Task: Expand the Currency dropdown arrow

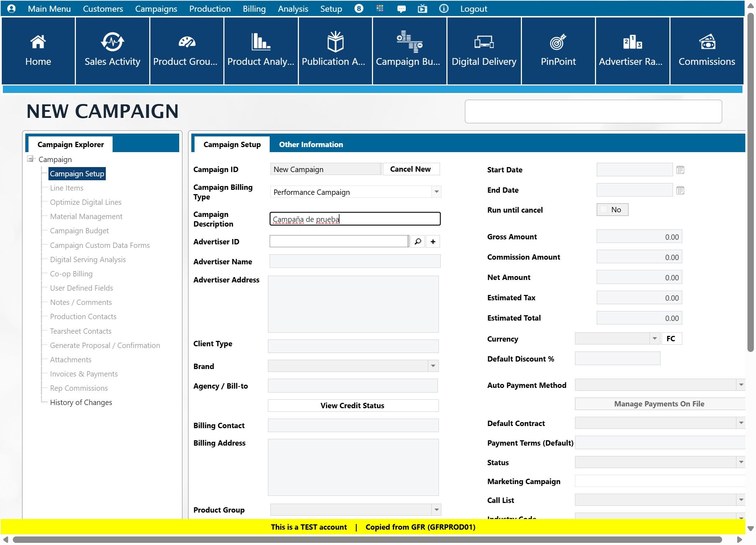Action: (x=654, y=338)
